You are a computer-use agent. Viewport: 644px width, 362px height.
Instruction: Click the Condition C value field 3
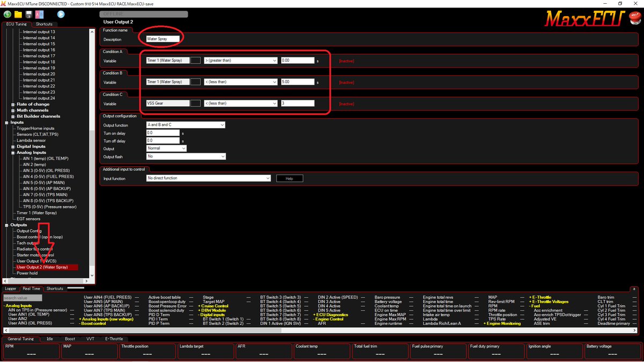click(297, 104)
